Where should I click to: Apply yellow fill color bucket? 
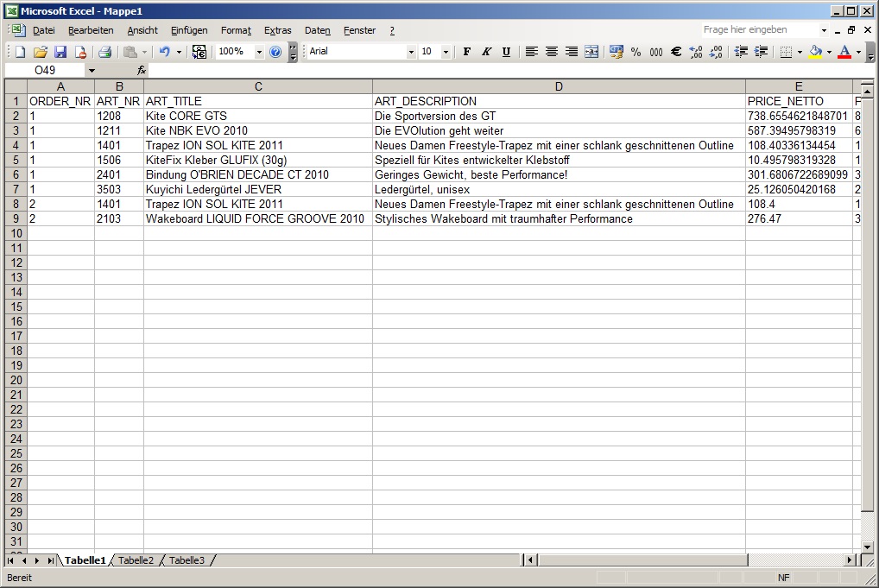816,52
